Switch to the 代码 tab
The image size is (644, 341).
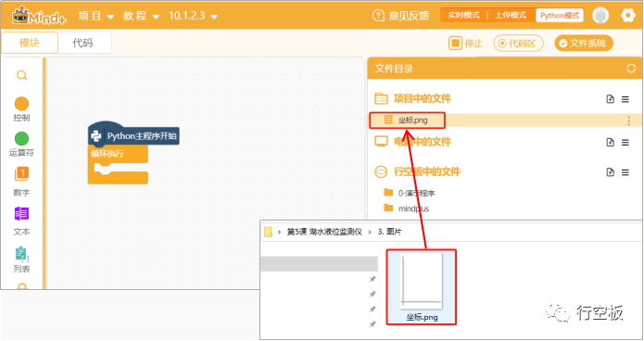click(x=83, y=43)
